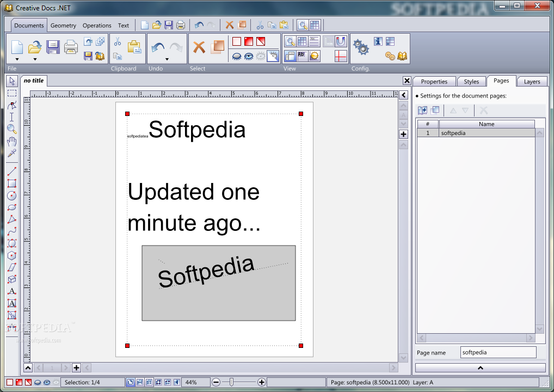The height and width of the screenshot is (392, 554).
Task: Toggle the grid display in View group
Action: click(x=302, y=42)
